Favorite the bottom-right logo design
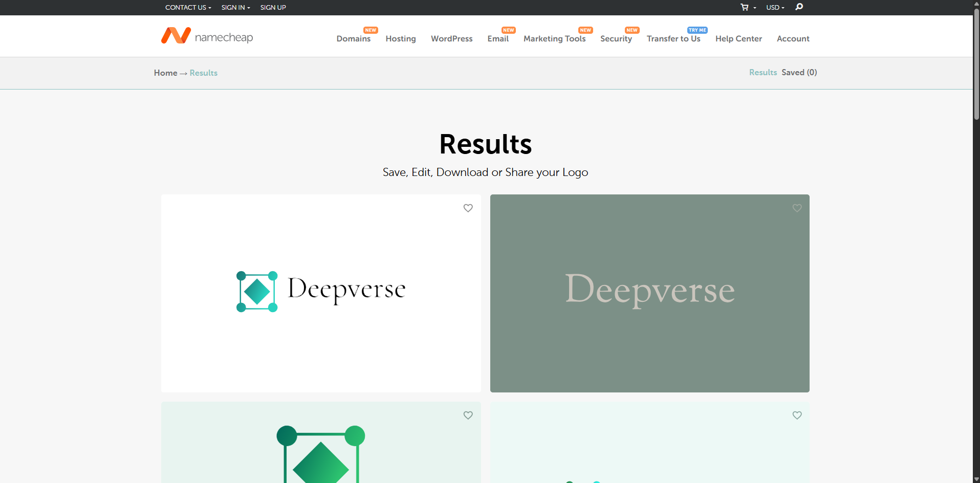The height and width of the screenshot is (483, 980). click(x=796, y=415)
